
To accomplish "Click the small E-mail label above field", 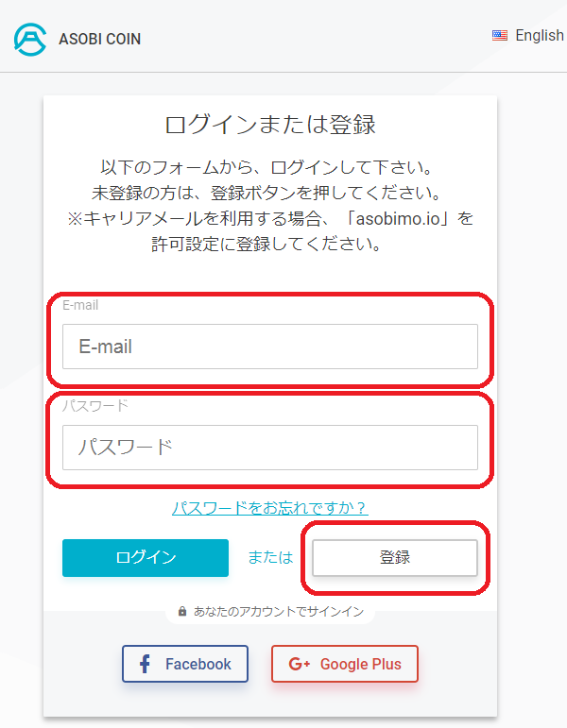I will click(x=80, y=305).
